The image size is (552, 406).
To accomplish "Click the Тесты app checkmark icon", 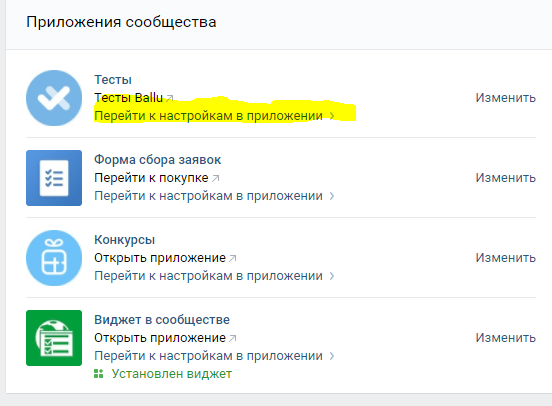I will pyautogui.click(x=54, y=98).
